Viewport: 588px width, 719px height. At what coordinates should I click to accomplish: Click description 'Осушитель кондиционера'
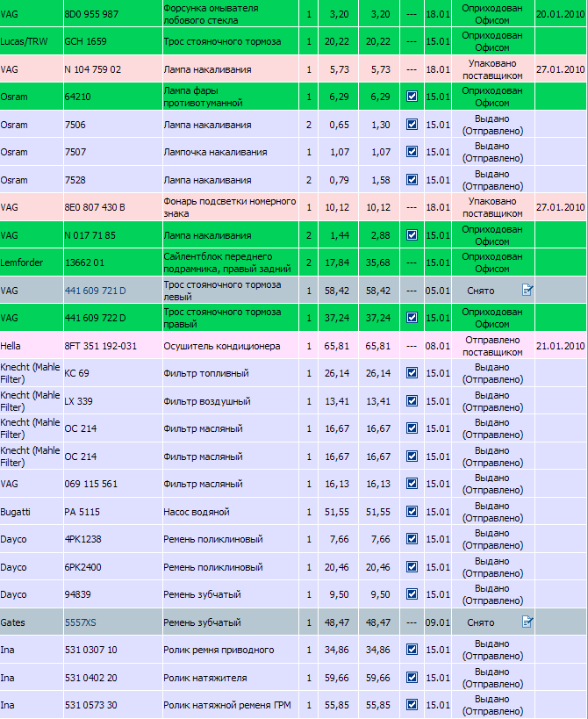[x=222, y=346]
